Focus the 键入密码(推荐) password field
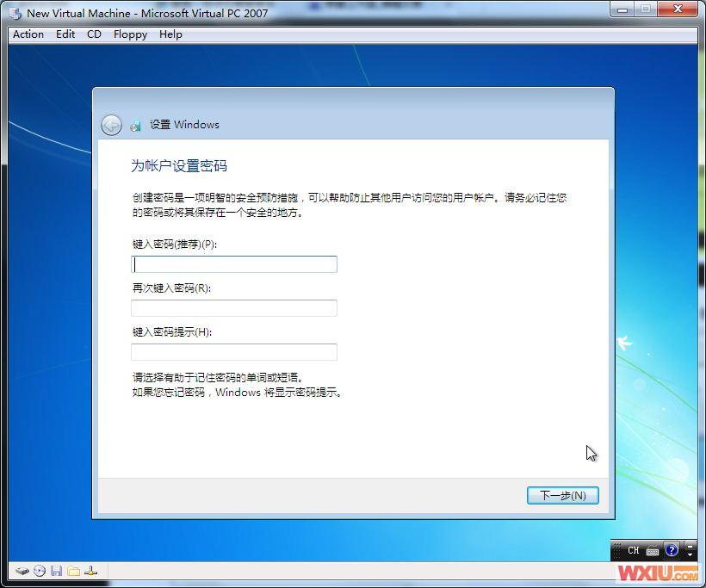 tap(234, 264)
